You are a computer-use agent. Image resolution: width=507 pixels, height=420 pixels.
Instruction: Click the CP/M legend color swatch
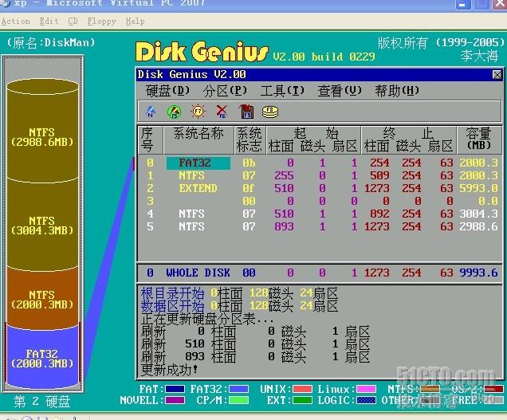(238, 400)
